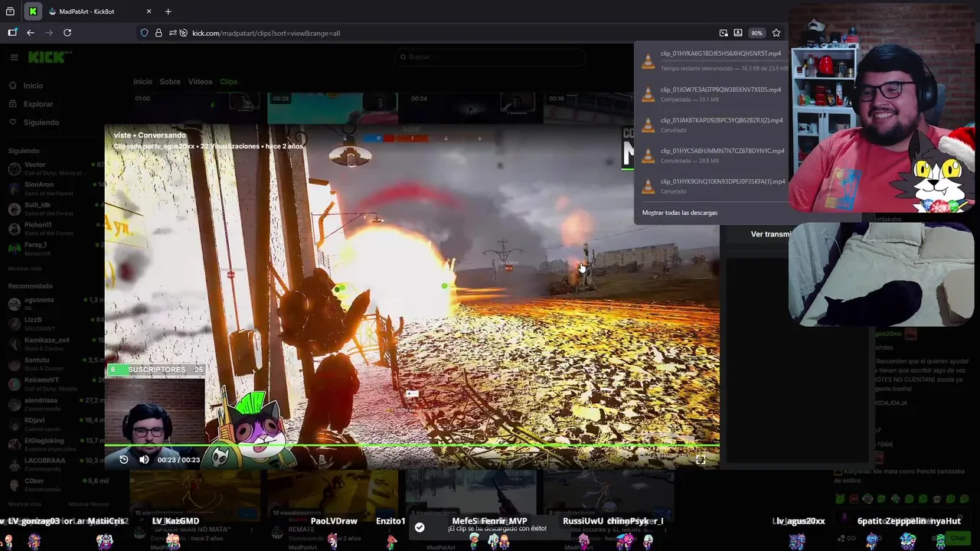Open recommended channel ElGlogloking
Screen dimensions: 980x551
[x=55, y=445]
